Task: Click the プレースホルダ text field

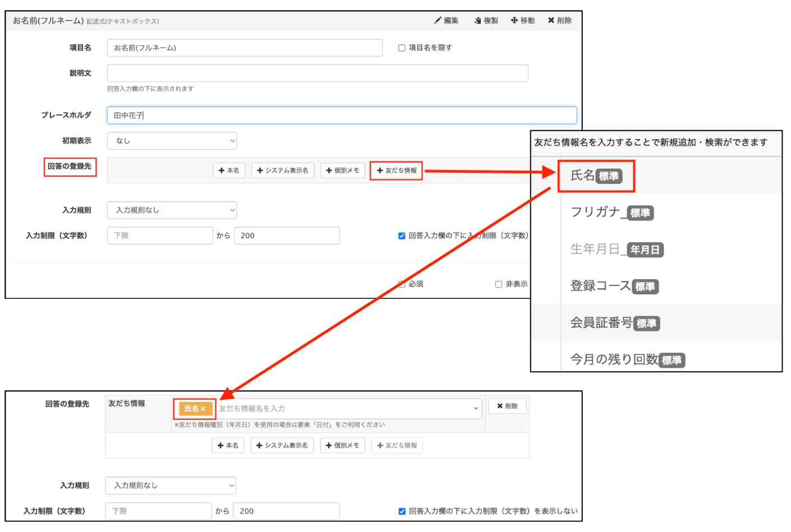Action: [341, 115]
